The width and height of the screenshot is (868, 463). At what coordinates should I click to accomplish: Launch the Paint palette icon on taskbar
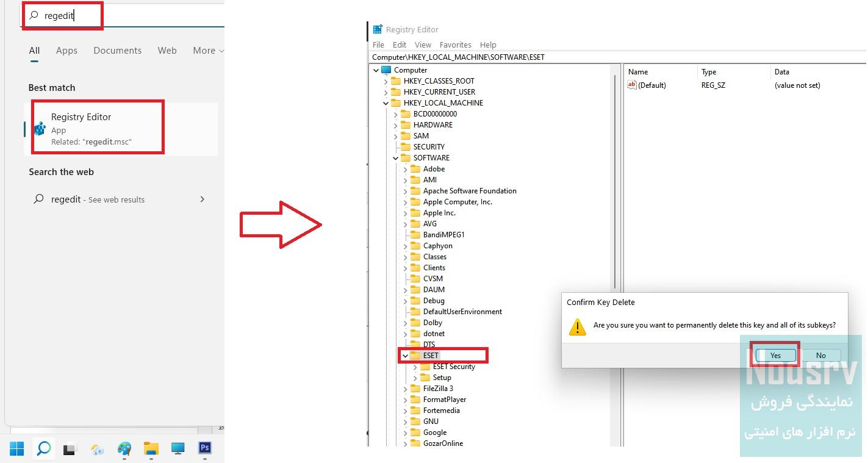click(124, 450)
